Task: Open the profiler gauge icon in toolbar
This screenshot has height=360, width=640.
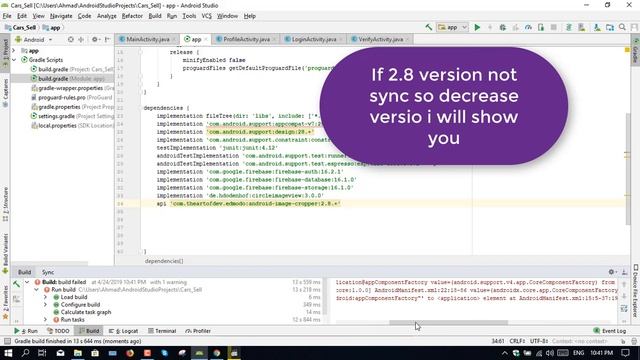Action: click(x=528, y=27)
